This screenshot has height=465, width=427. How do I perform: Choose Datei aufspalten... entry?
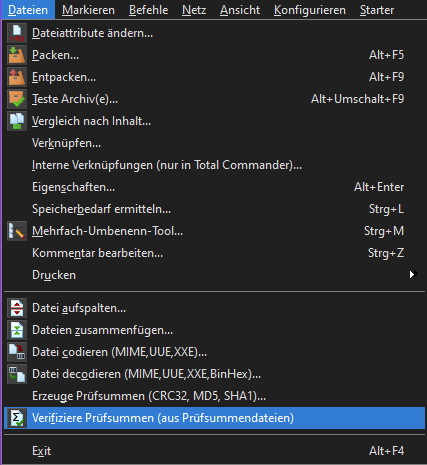click(x=214, y=308)
